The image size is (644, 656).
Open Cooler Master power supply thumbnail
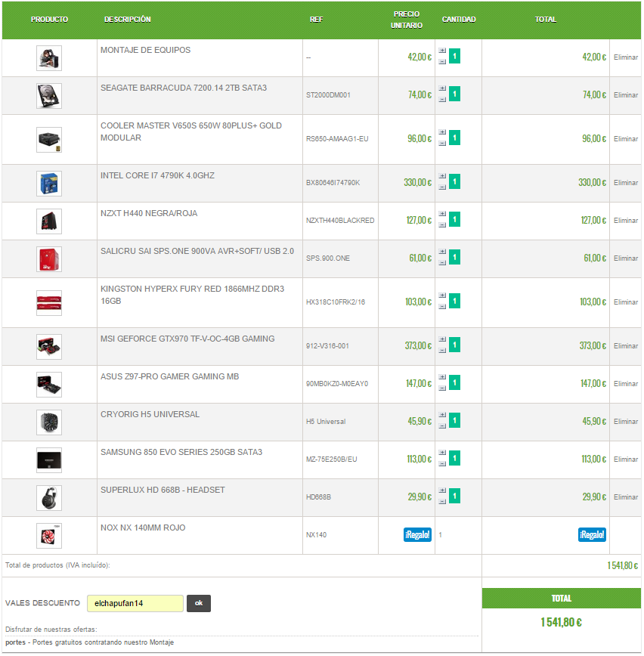pos(49,140)
